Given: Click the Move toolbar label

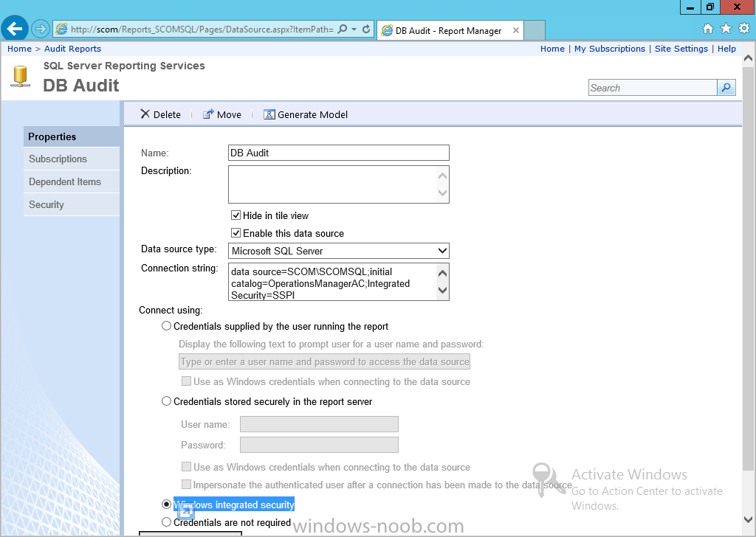Looking at the screenshot, I should (229, 114).
